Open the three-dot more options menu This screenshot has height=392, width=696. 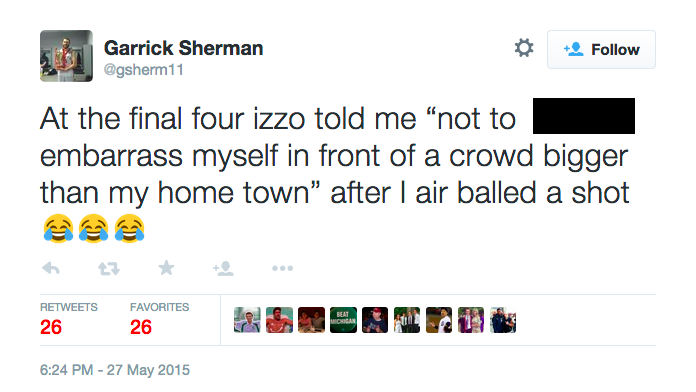pos(282,268)
